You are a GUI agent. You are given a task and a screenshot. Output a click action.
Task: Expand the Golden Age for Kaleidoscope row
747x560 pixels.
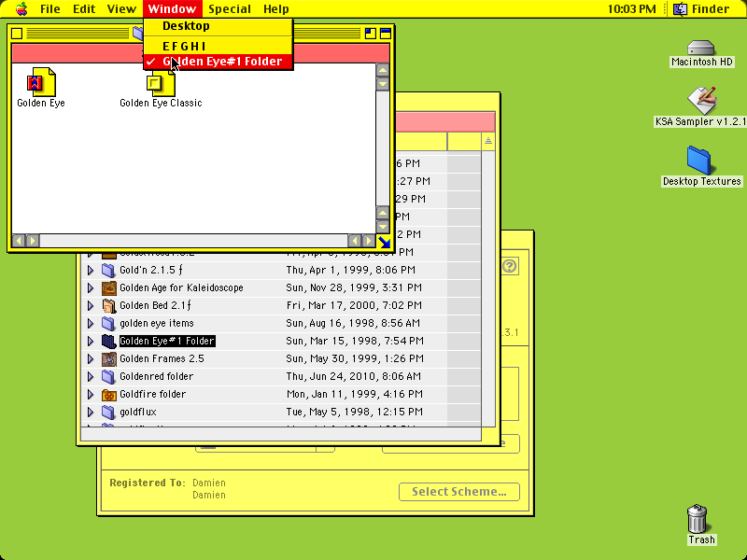[x=91, y=287]
